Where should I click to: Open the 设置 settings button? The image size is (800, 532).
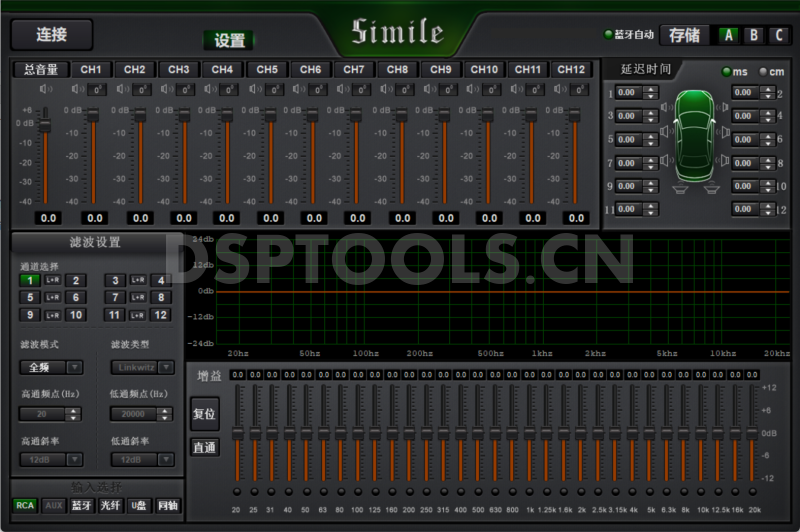coord(229,40)
